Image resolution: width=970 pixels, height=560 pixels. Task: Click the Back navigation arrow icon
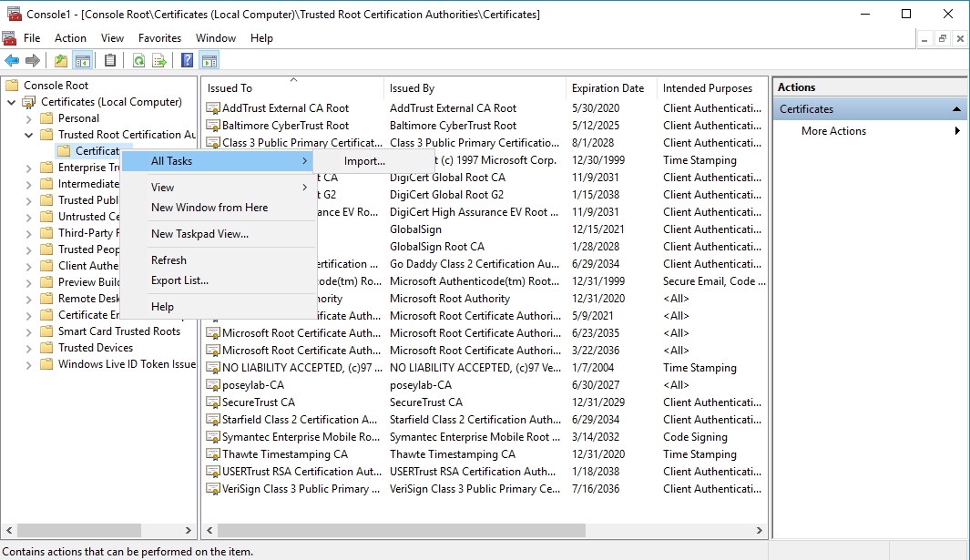click(11, 60)
